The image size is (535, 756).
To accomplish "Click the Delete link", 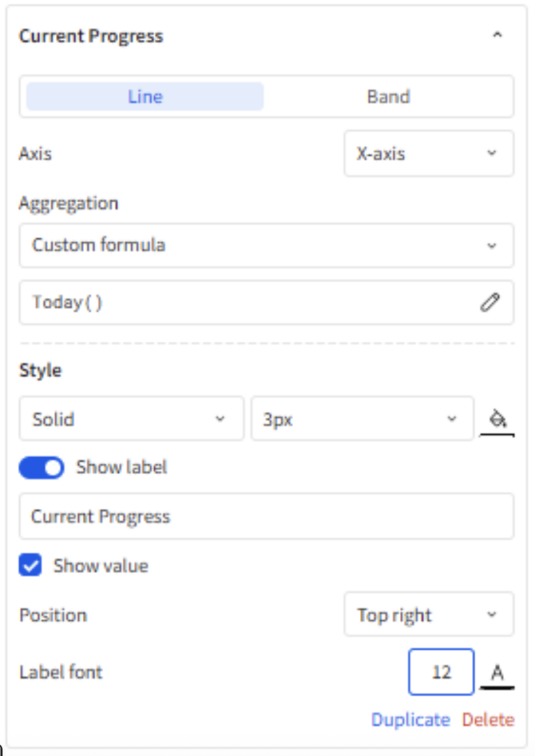I will (x=489, y=720).
